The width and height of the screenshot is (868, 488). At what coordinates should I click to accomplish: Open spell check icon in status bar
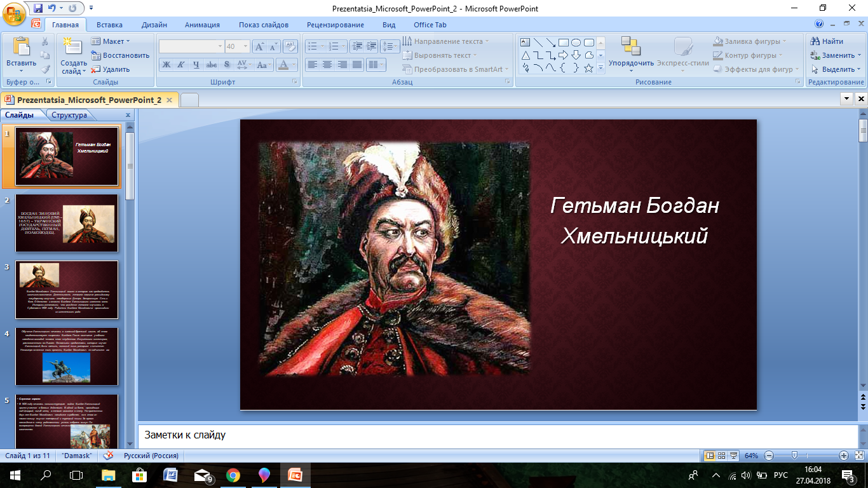click(x=108, y=456)
